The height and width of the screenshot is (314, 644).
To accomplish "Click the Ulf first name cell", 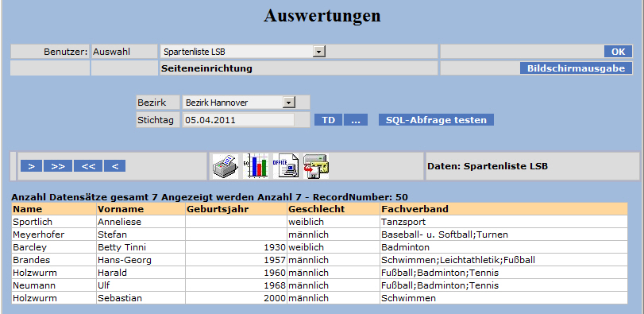I will pyautogui.click(x=141, y=285).
